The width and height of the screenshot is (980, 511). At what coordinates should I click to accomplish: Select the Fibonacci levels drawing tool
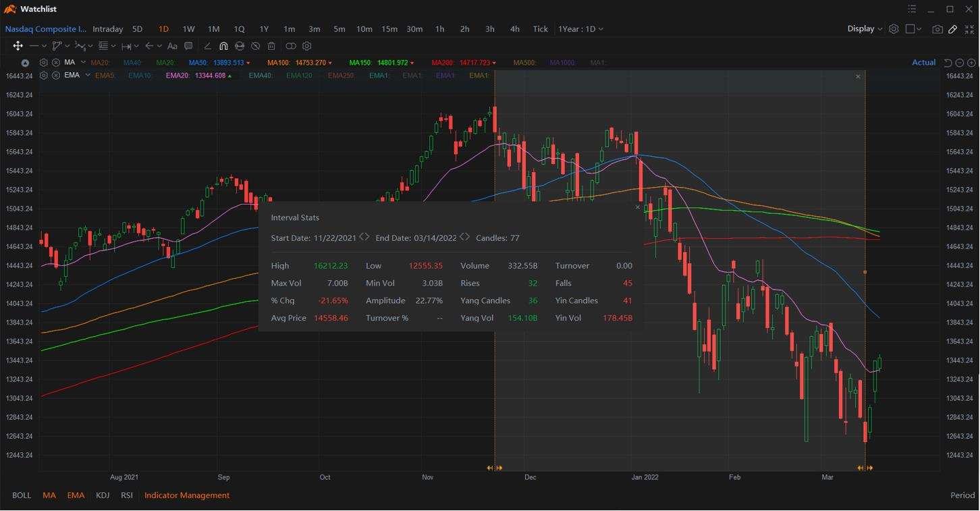tap(103, 46)
